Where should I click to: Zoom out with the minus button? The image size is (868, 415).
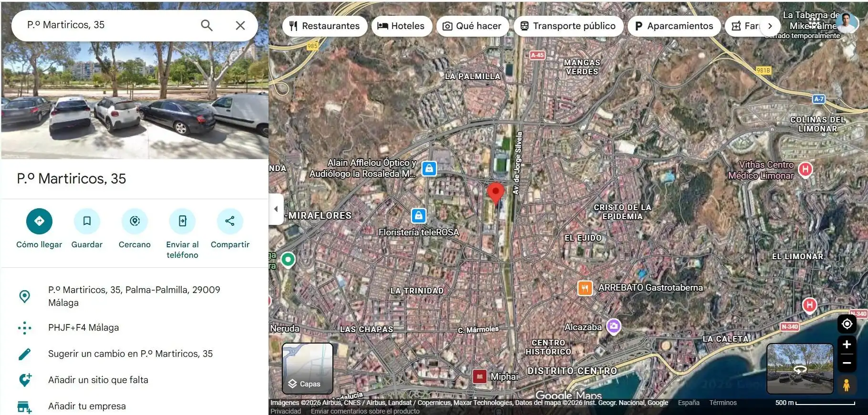pos(847,363)
